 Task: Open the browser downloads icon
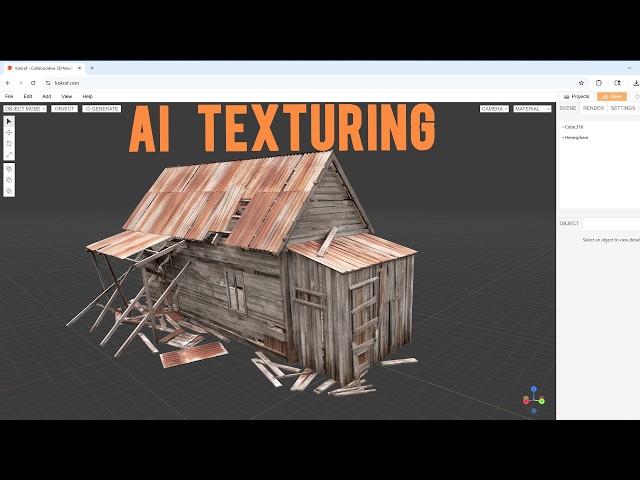(x=636, y=83)
